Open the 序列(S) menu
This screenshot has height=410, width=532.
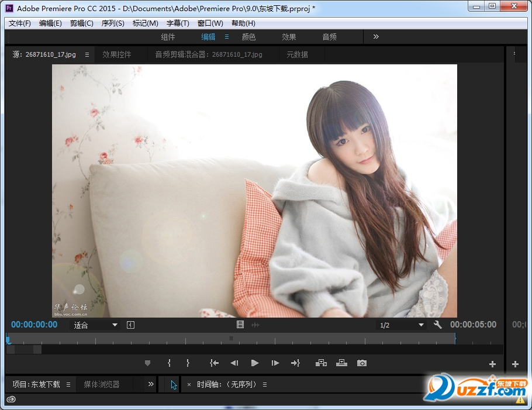(x=113, y=23)
